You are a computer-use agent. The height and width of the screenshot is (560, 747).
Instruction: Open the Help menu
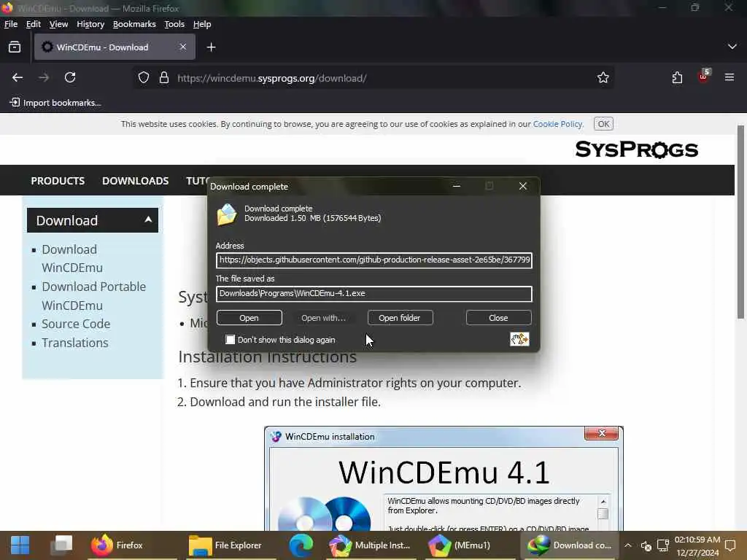coord(202,24)
